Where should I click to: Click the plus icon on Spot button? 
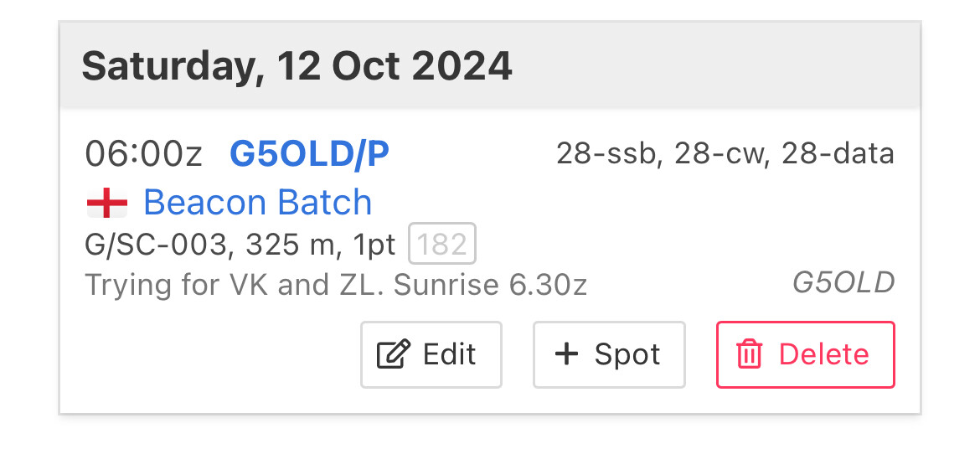pos(566,354)
